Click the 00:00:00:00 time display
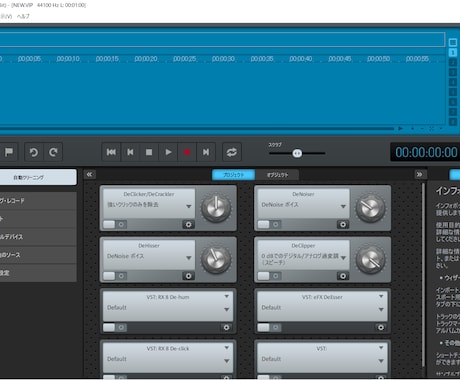This screenshot has width=460, height=380. tap(426, 152)
